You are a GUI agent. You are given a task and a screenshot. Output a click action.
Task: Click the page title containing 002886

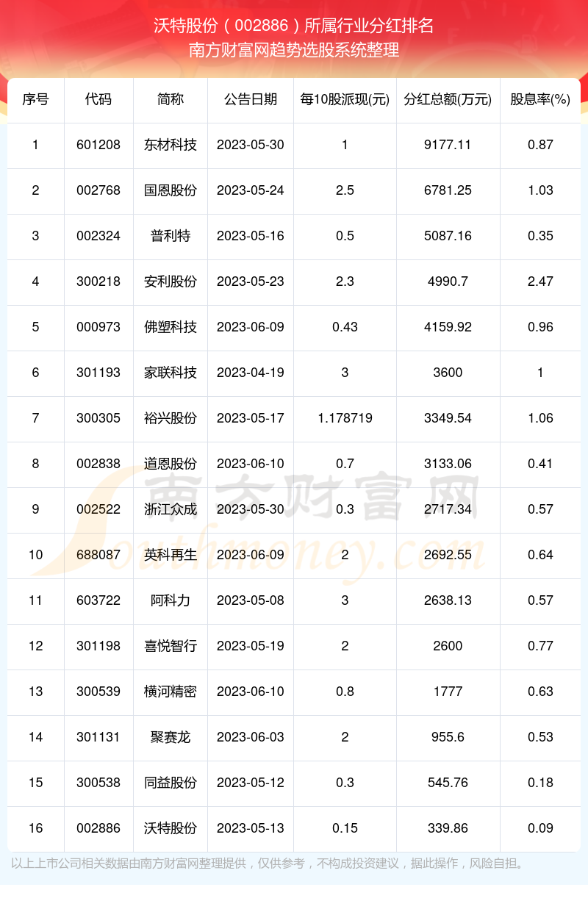[x=294, y=26]
